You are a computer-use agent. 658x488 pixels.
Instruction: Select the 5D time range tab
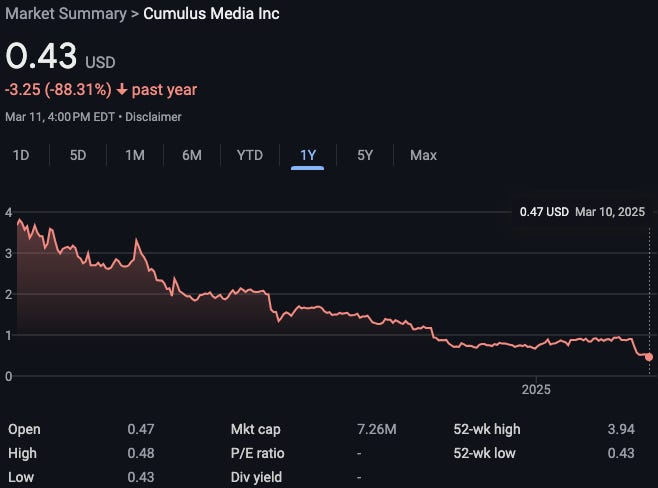78,155
